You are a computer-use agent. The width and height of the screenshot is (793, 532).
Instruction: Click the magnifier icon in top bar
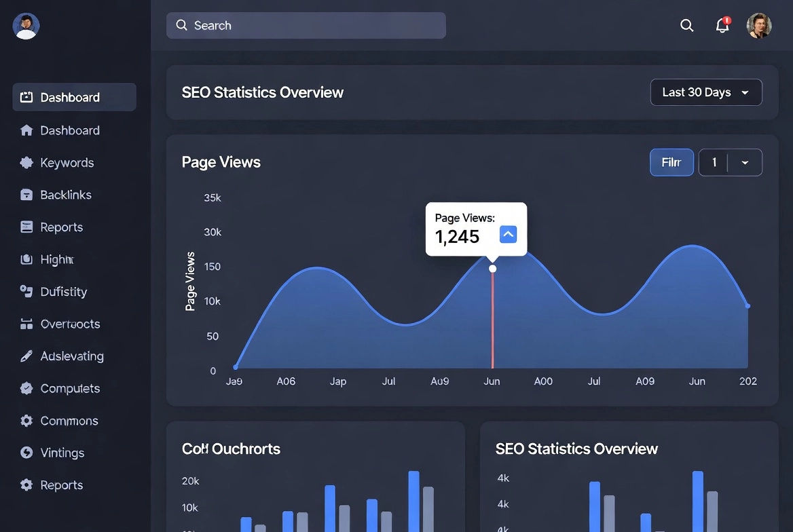coord(687,26)
